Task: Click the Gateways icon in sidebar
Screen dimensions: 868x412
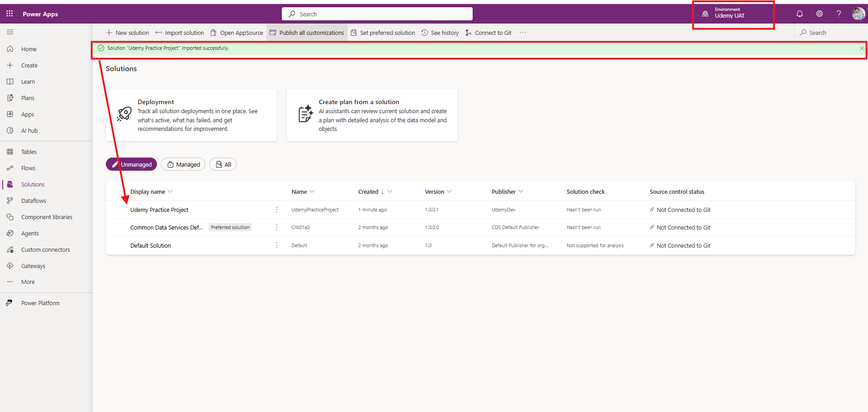Action: click(x=10, y=266)
